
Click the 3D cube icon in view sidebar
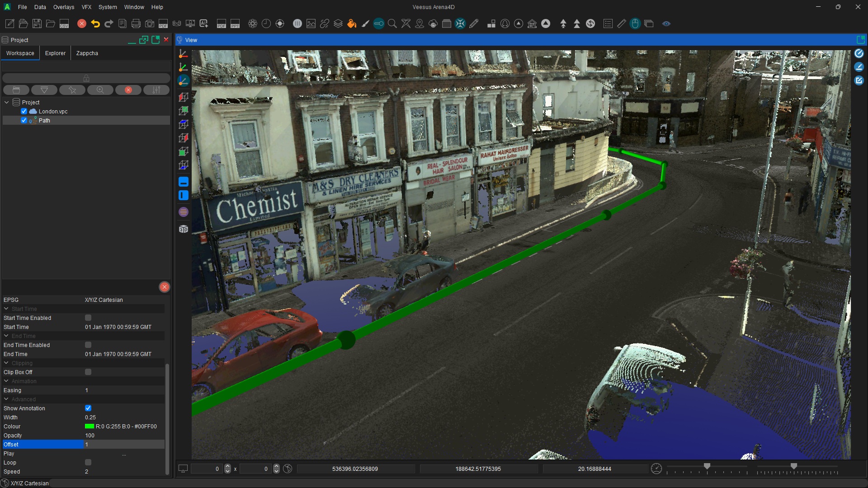click(183, 229)
